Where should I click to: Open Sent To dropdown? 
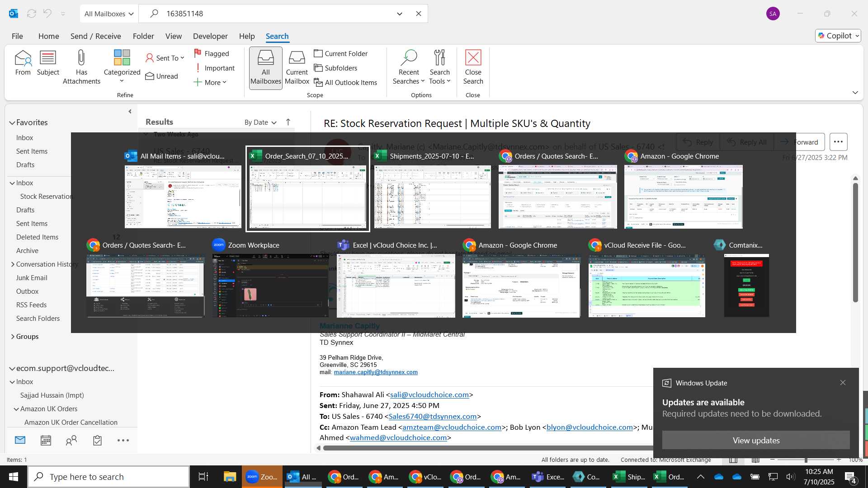(165, 58)
